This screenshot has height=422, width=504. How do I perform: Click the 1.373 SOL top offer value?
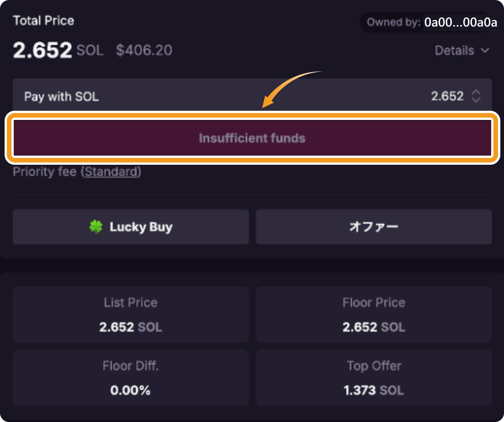click(373, 390)
